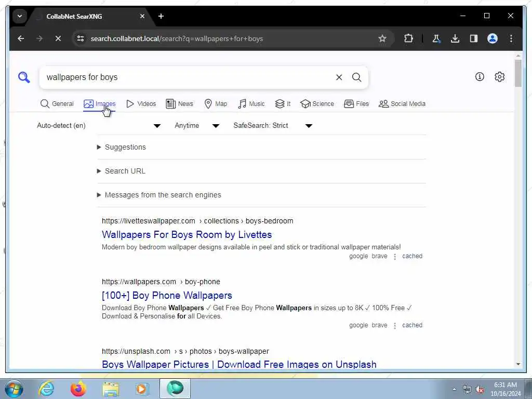This screenshot has width=532, height=399.
Task: Open [100+] Boy Phone Wallpapers result
Action: coord(167,295)
